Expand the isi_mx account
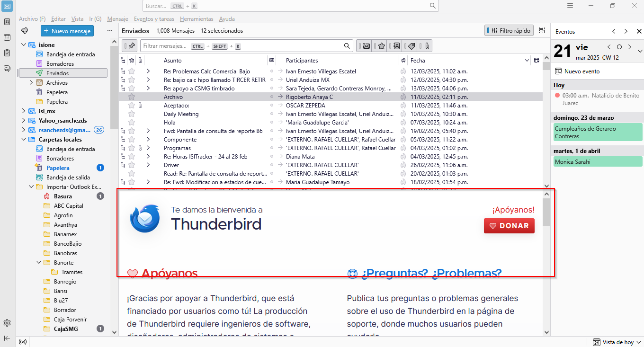The image size is (644, 347). point(23,111)
